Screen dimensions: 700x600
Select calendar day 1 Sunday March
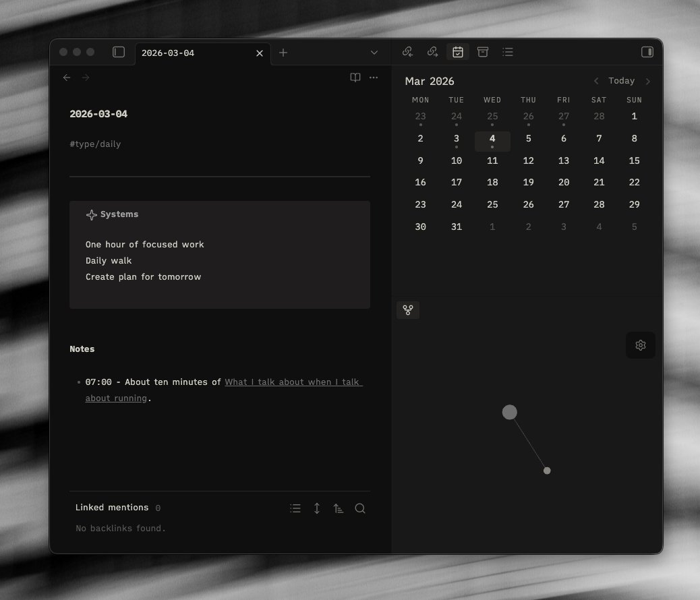click(634, 117)
